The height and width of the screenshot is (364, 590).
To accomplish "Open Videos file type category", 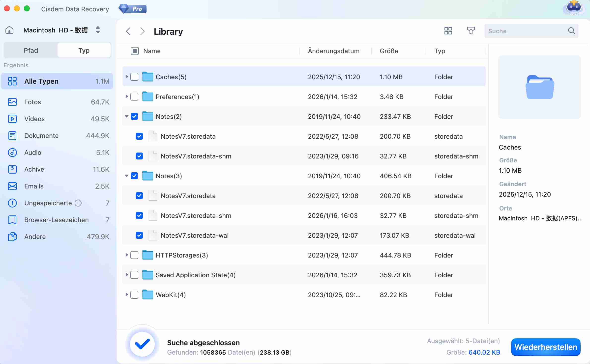I will point(34,119).
